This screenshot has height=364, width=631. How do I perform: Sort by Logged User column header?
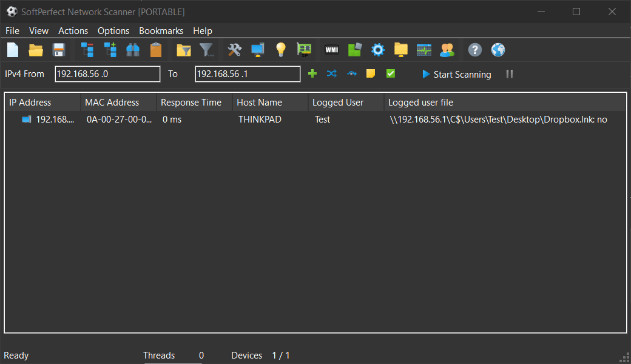tap(346, 103)
